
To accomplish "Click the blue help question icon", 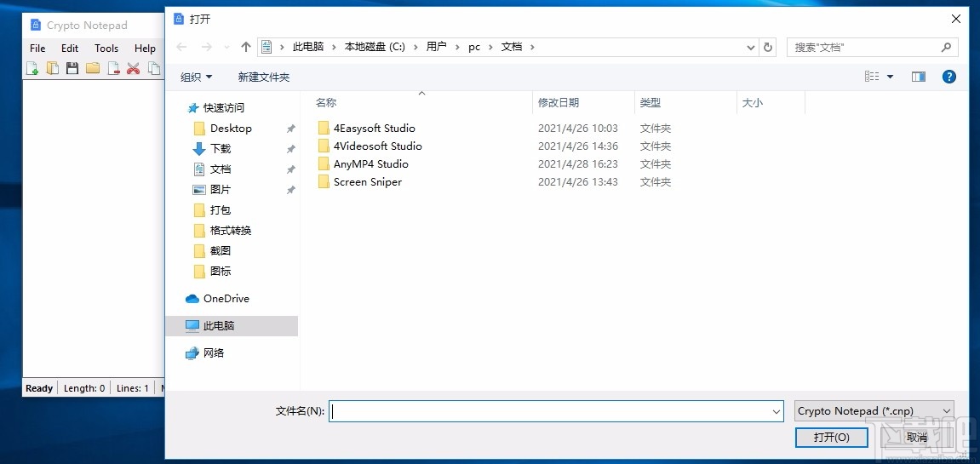I will pos(948,77).
